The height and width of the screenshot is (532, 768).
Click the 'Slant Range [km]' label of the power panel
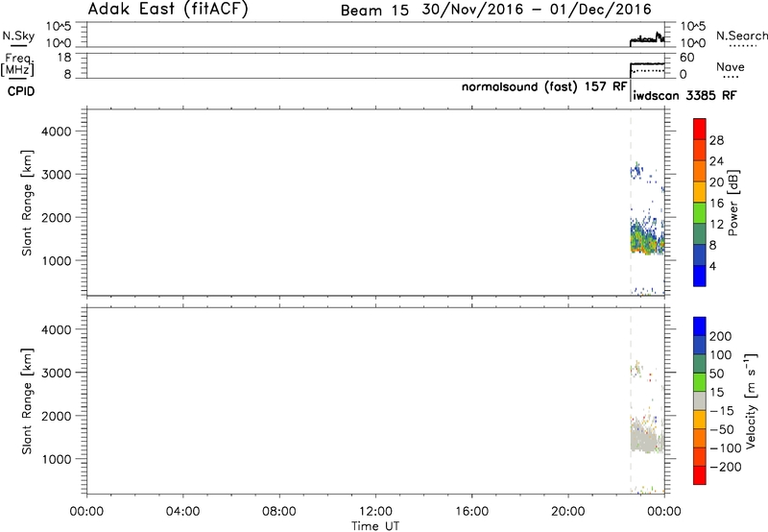(27, 203)
